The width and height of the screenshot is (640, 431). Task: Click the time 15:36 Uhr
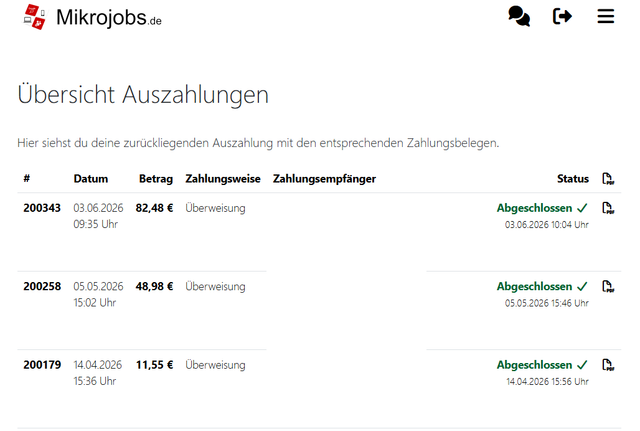pyautogui.click(x=95, y=381)
